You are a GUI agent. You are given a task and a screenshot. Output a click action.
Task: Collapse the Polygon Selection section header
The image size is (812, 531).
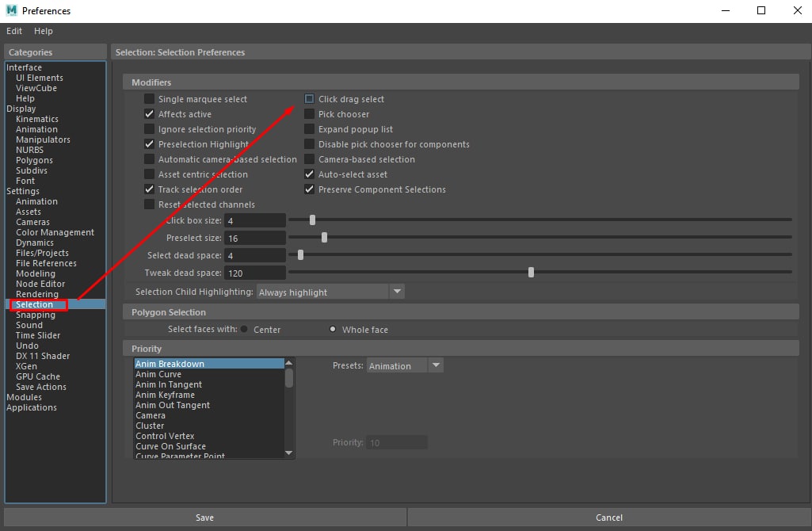pos(461,312)
